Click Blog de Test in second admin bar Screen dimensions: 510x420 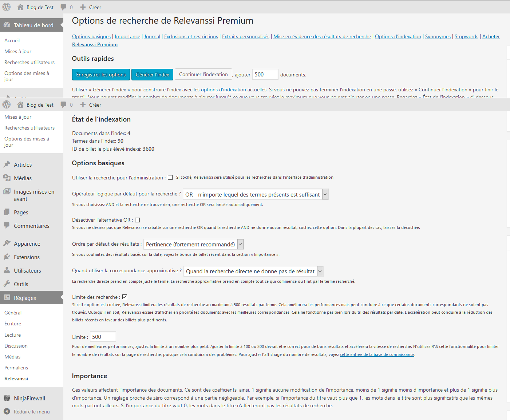tap(40, 105)
